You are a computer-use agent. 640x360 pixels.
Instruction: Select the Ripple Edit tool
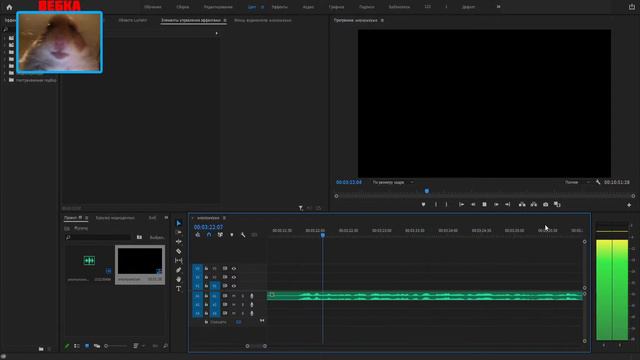[179, 242]
